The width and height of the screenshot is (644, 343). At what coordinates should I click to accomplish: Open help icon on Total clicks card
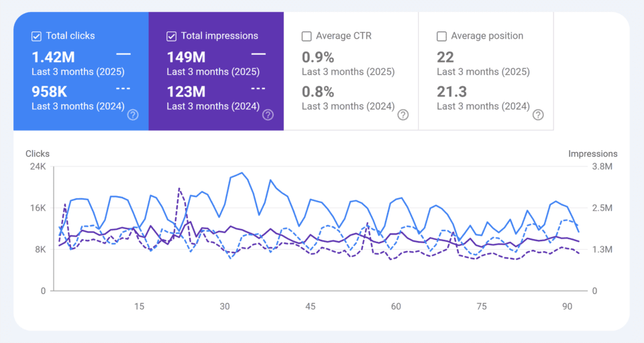[x=133, y=115]
